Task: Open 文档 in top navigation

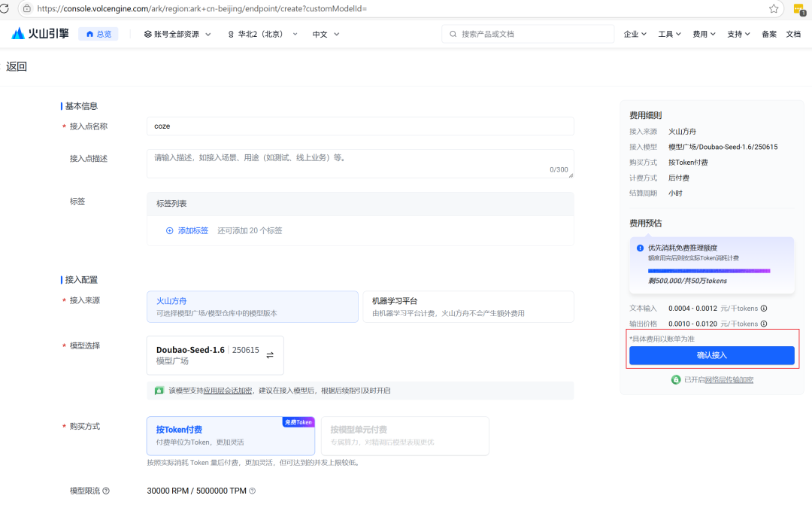Action: (793, 34)
